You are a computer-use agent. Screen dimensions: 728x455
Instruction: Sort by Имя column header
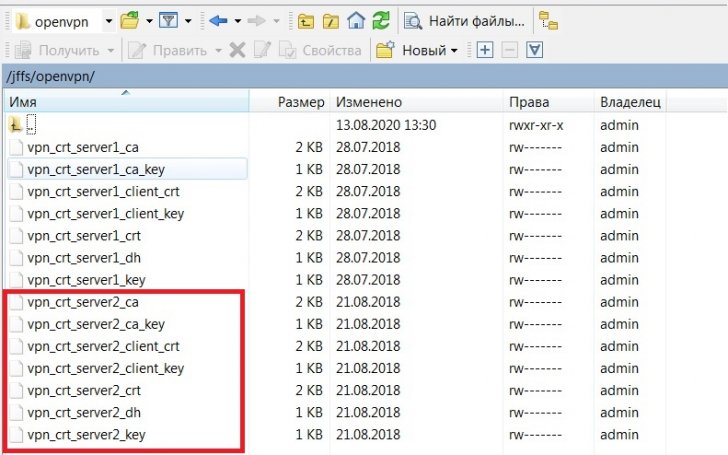point(126,101)
